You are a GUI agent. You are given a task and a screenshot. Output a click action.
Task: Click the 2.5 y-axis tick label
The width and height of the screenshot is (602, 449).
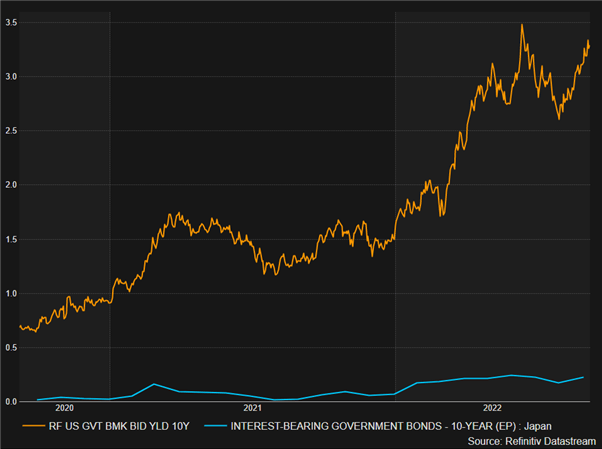(9, 131)
